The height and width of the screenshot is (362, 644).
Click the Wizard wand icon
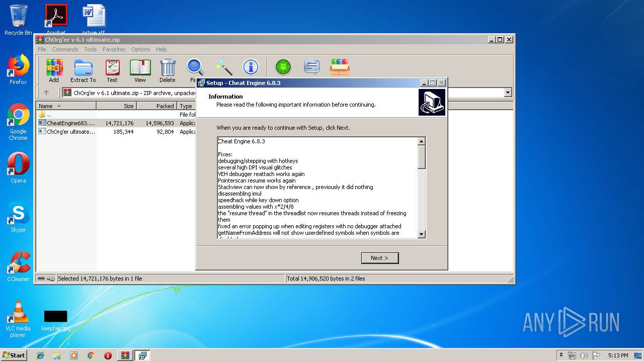(x=223, y=67)
